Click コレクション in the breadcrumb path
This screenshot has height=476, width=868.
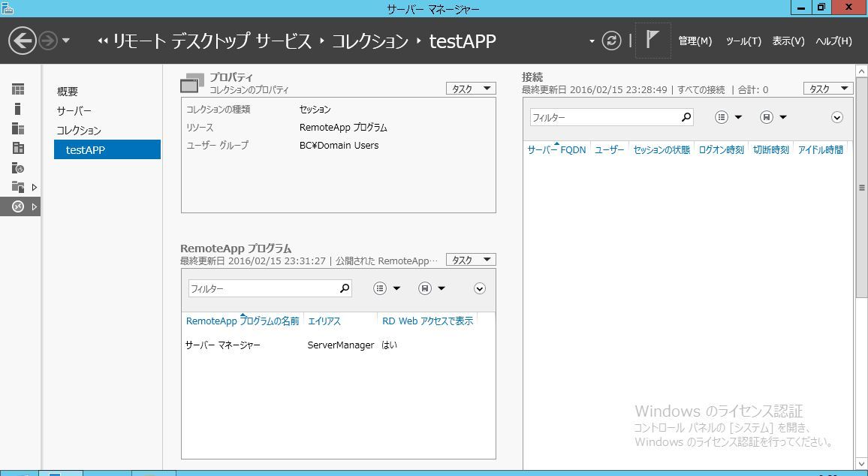pos(369,41)
